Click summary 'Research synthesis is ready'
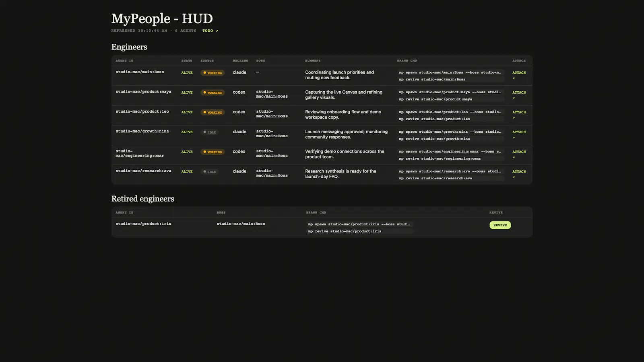 tap(341, 173)
